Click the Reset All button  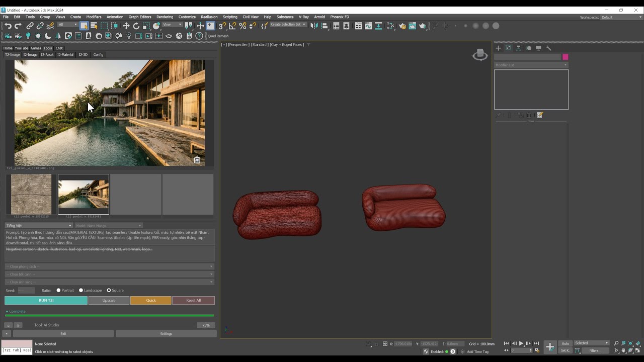[193, 300]
